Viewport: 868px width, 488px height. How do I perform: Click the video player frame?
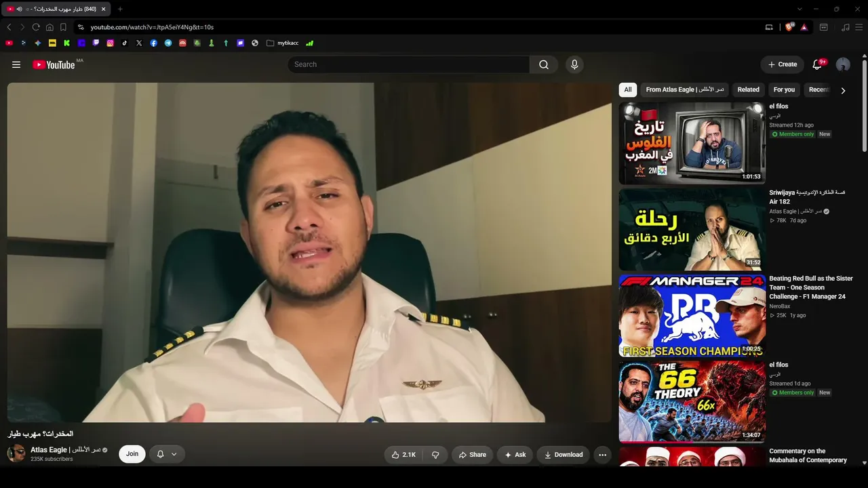coord(309,252)
